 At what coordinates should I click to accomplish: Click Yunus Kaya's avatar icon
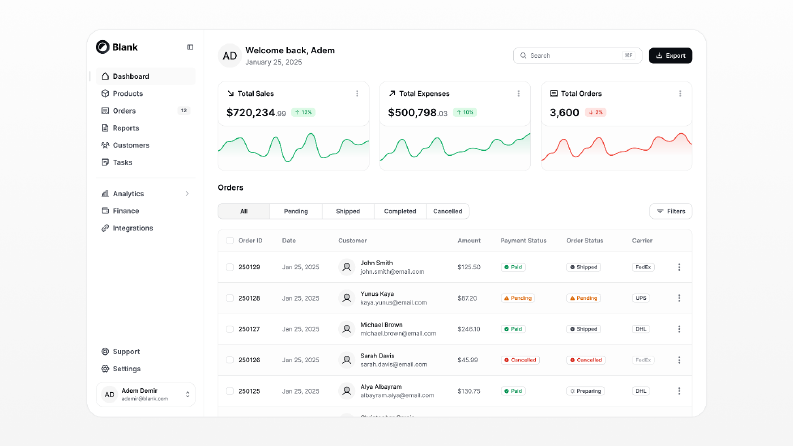pos(346,298)
